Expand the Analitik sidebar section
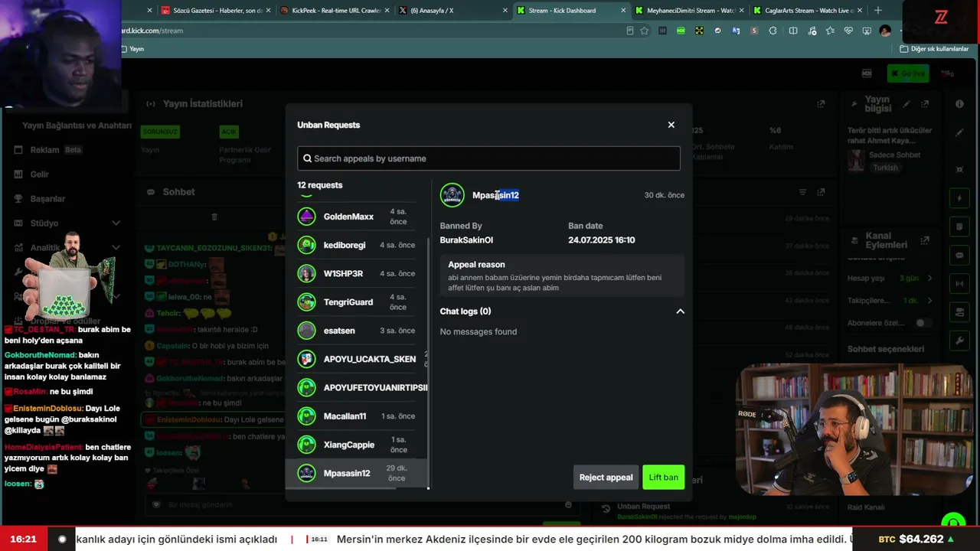 point(116,248)
